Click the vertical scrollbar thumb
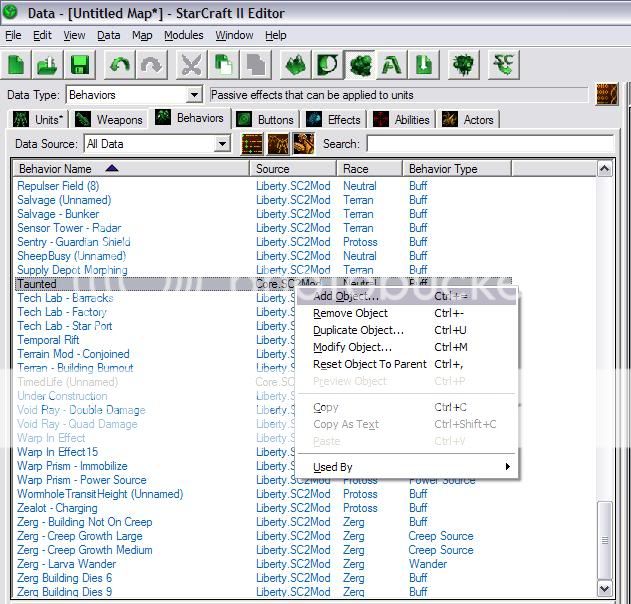The height and width of the screenshot is (604, 631). point(604,540)
